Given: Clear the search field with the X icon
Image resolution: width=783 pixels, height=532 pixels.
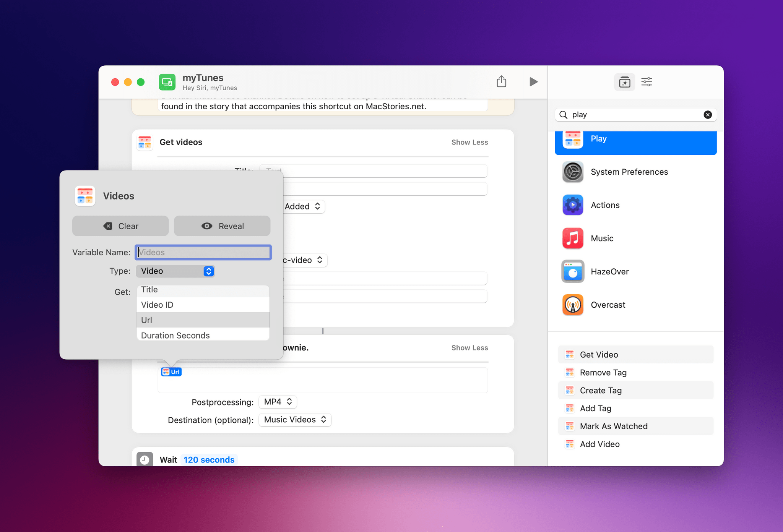Looking at the screenshot, I should pos(708,115).
